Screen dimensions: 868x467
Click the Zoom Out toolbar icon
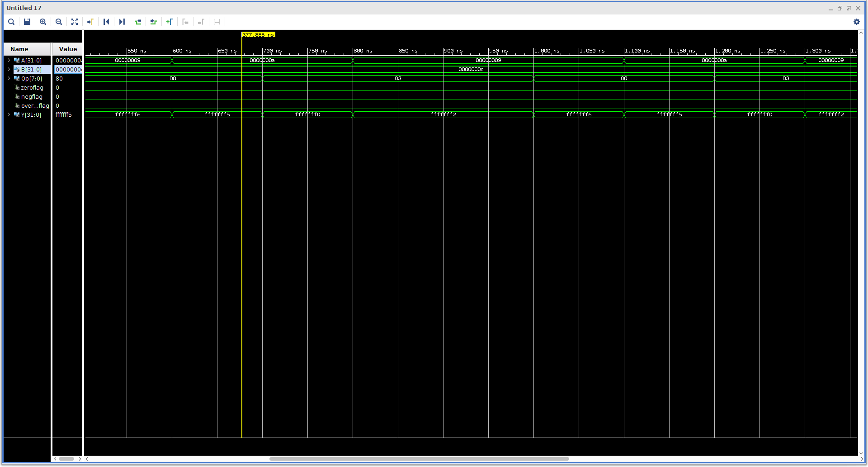59,22
